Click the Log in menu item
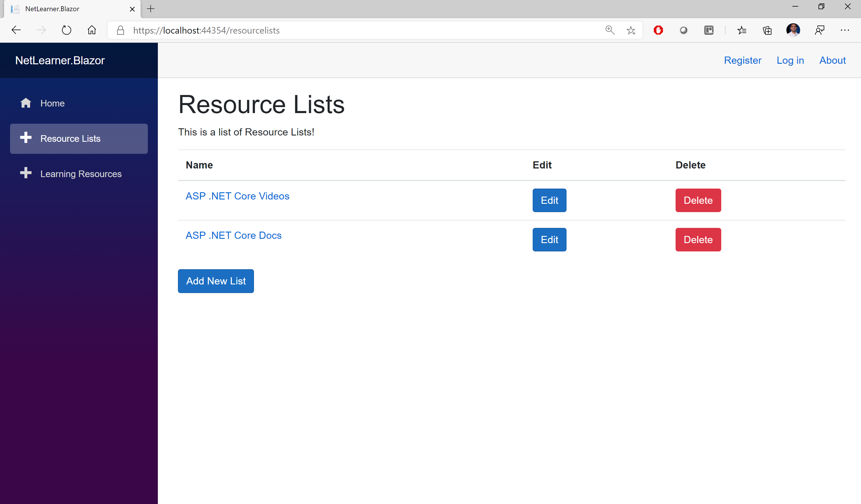This screenshot has width=861, height=504. [790, 60]
